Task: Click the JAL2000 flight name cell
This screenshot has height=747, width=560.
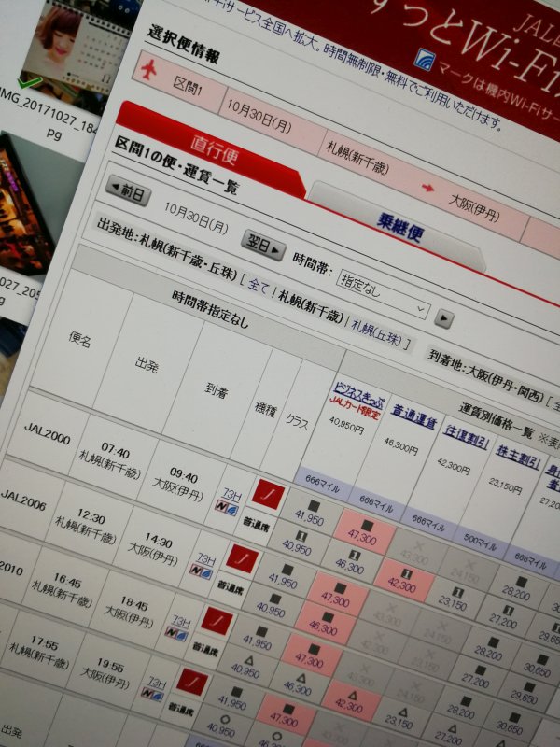Action: 48,433
